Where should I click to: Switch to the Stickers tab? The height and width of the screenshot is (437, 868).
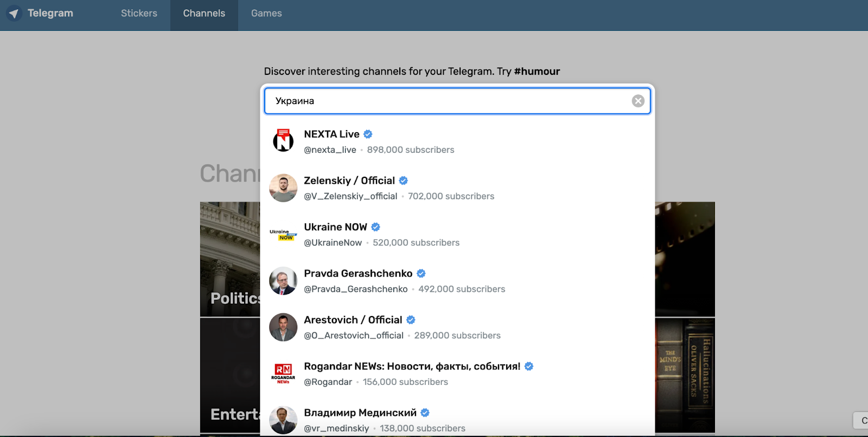(139, 13)
